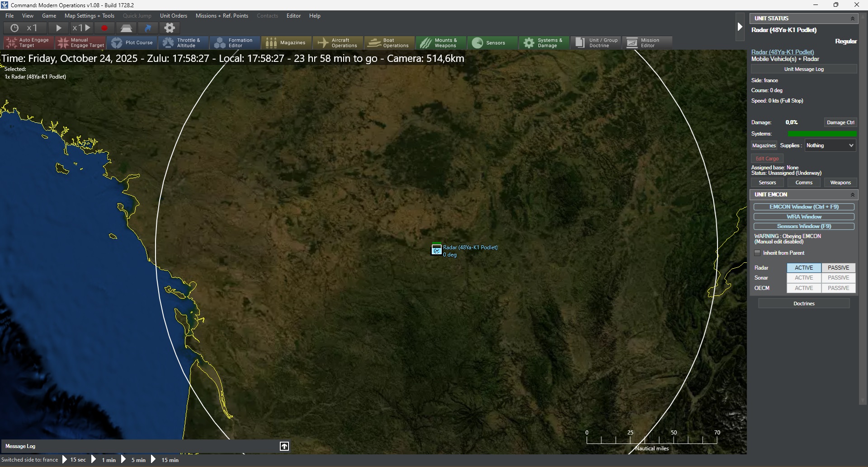
Task: Open Throttle & Altitude settings
Action: pos(183,43)
